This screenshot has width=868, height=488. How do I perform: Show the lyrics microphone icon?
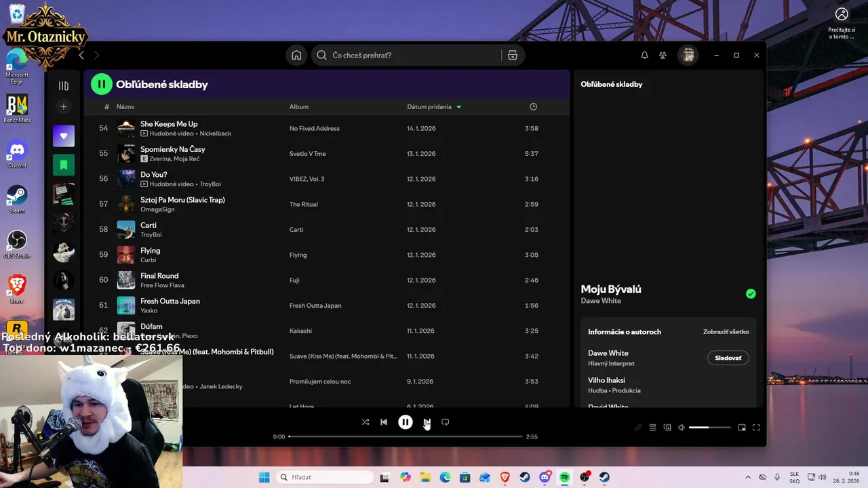pos(638,428)
